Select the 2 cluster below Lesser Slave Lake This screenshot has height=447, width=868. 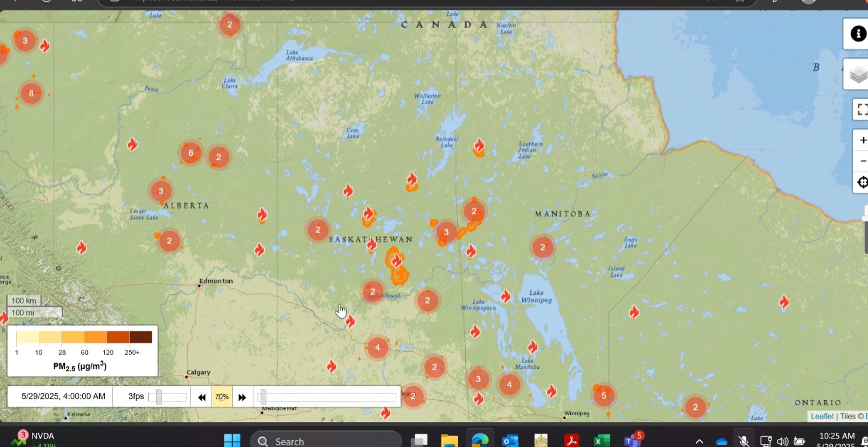(x=169, y=241)
